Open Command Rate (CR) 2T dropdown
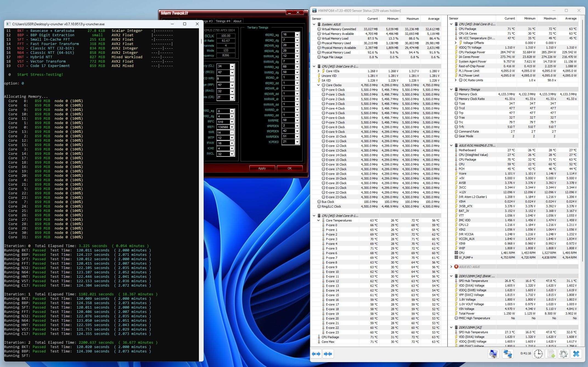 coord(232,97)
